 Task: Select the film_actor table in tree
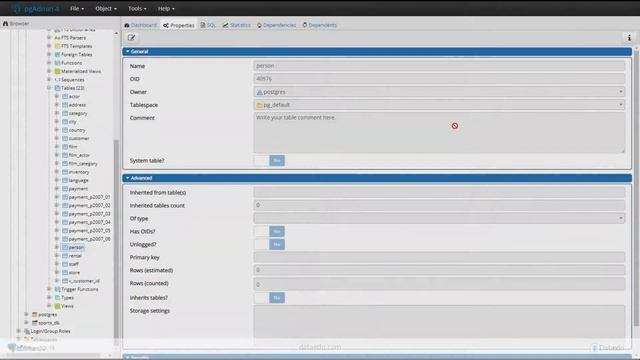[79, 155]
